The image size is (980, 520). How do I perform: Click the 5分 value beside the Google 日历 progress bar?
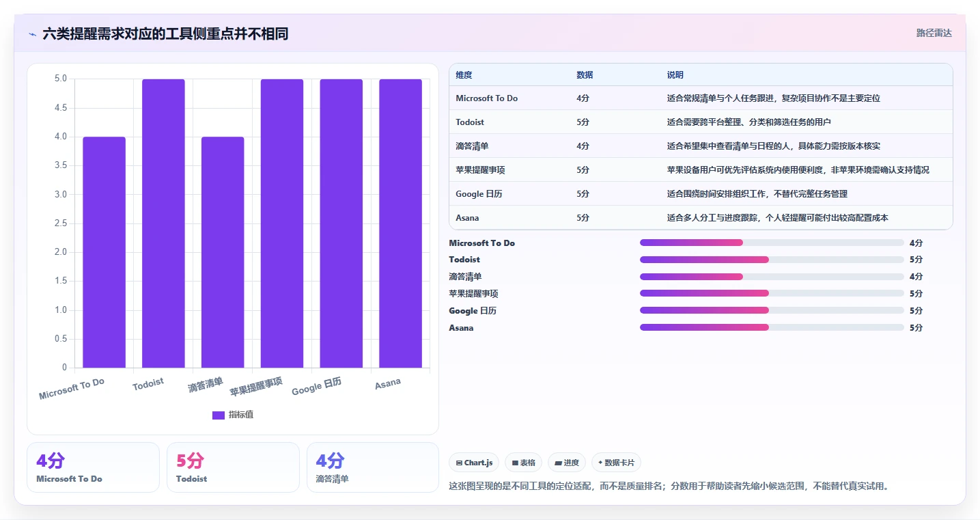click(x=916, y=311)
